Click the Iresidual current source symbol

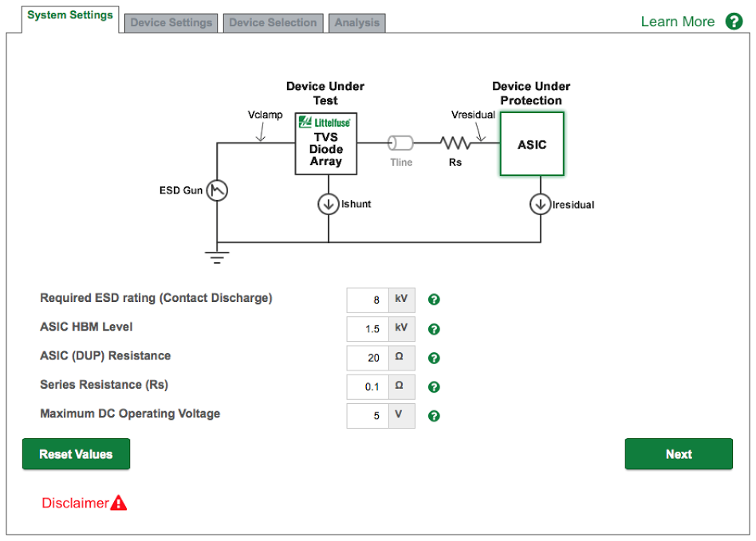(541, 205)
